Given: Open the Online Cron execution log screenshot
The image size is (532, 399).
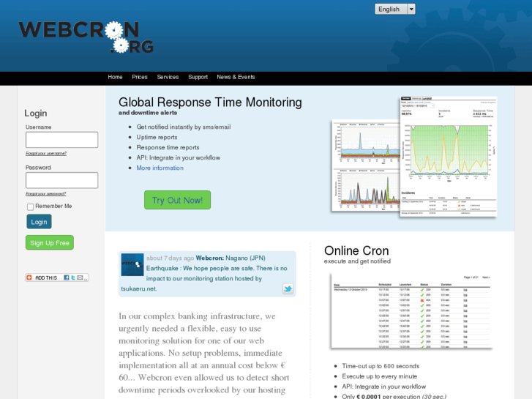Looking at the screenshot, I should 411,311.
